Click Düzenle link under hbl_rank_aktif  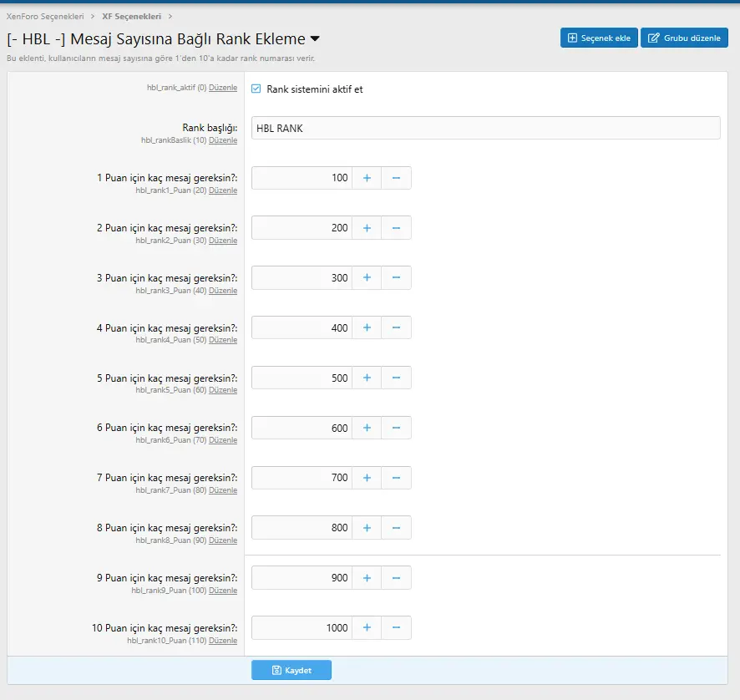point(223,88)
